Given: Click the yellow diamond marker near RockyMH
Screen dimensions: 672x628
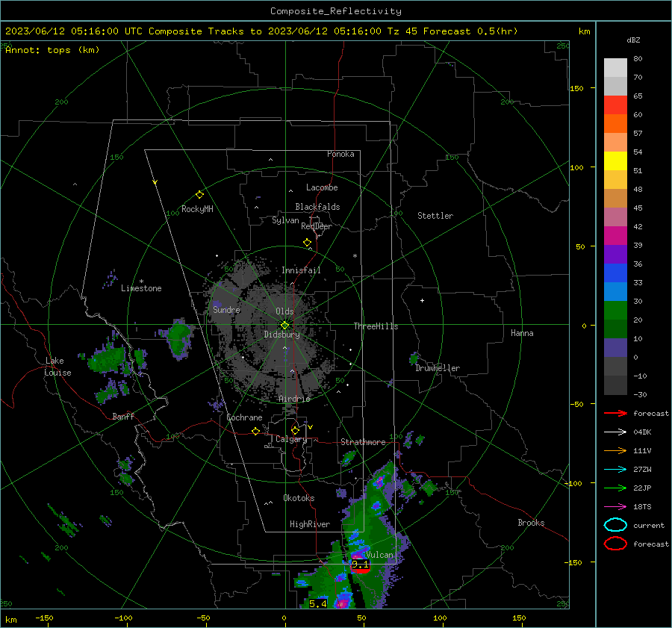Looking at the screenshot, I should (x=199, y=195).
